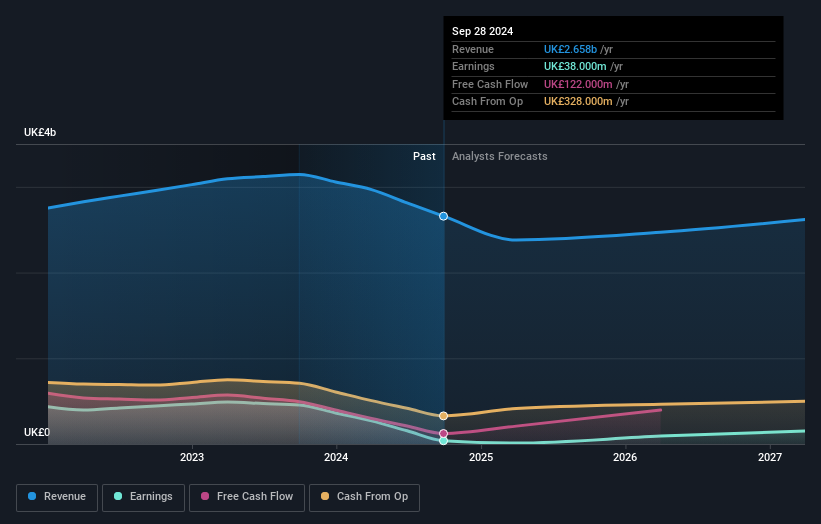Toggle the Revenue legend series
821x524 pixels.
click(x=57, y=497)
